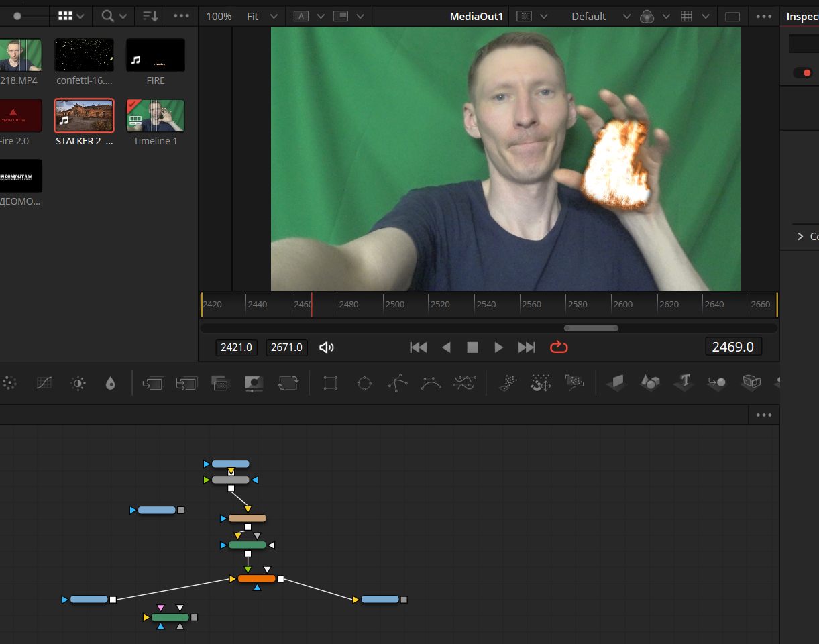Viewport: 819px width, 644px height.
Task: Open media pool options menu
Action: [181, 16]
